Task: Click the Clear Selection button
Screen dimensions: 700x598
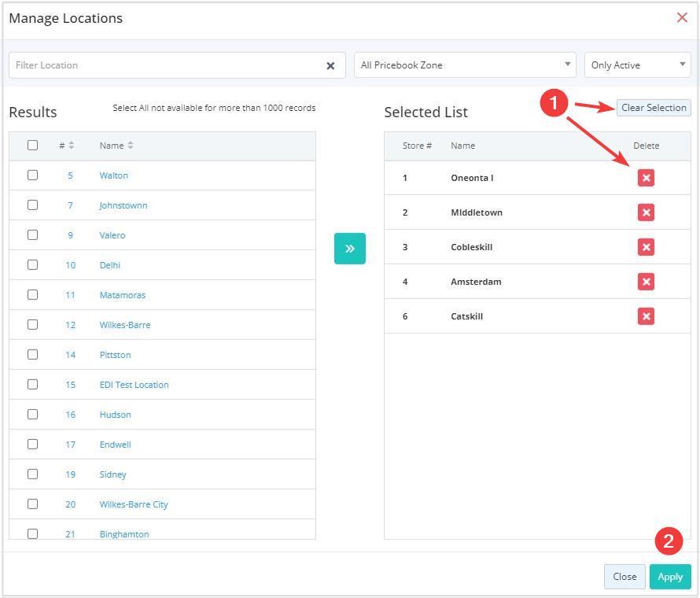Action: 654,108
